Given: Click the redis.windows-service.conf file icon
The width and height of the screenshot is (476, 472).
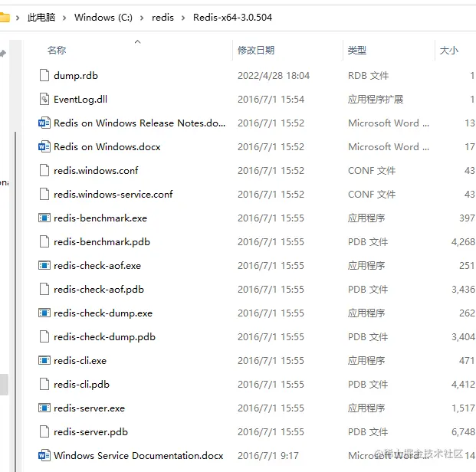Looking at the screenshot, I should click(44, 194).
